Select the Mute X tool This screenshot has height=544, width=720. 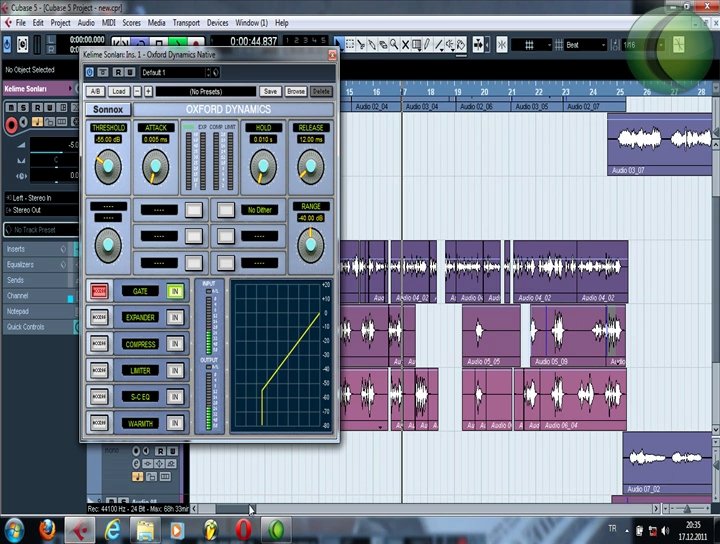click(x=405, y=45)
